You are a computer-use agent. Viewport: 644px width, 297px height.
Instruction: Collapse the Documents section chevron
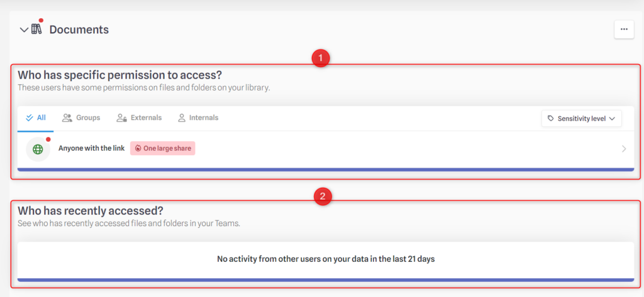point(25,30)
